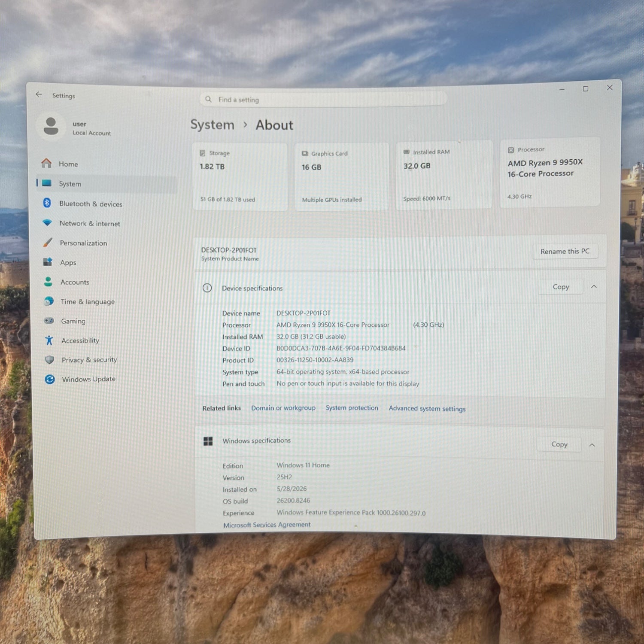
Task: Open Gaming settings from sidebar label
Action: (x=73, y=321)
